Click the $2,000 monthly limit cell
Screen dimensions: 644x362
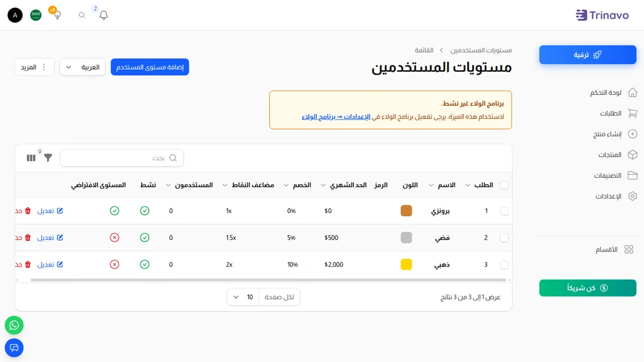[334, 265]
